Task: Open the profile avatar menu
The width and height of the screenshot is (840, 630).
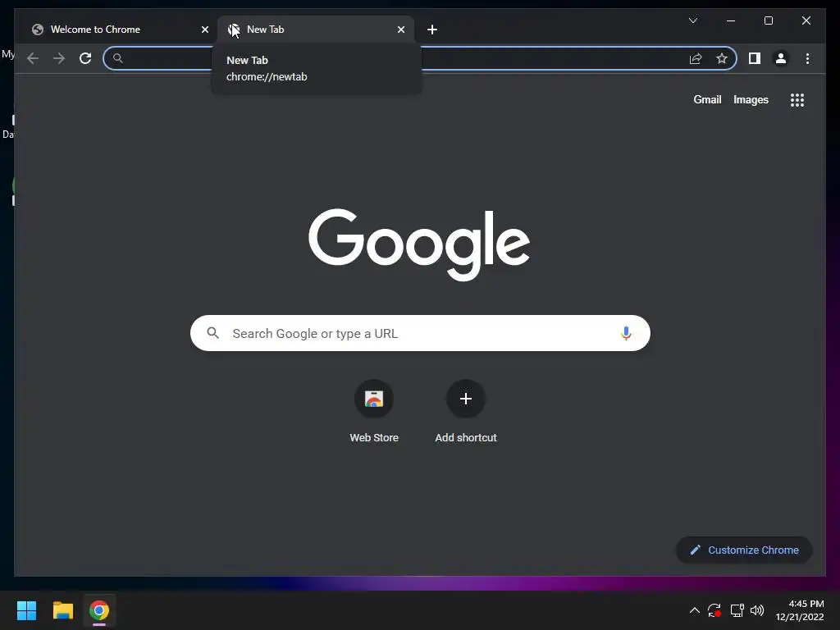Action: (781, 58)
